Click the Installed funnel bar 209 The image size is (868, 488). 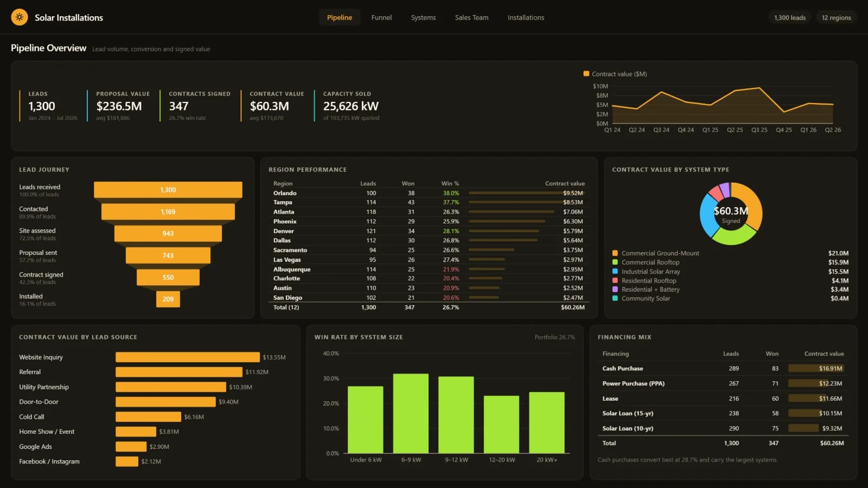(x=168, y=299)
